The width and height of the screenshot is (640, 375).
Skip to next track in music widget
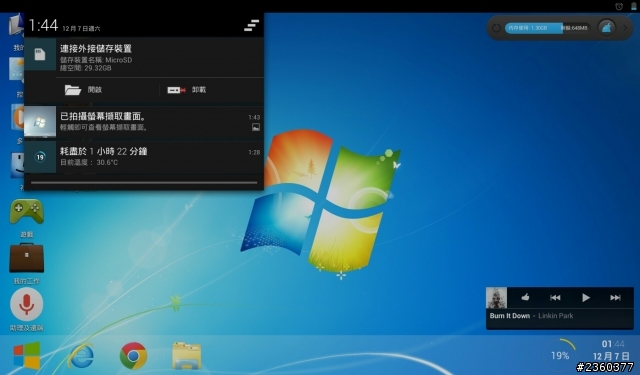tap(616, 297)
